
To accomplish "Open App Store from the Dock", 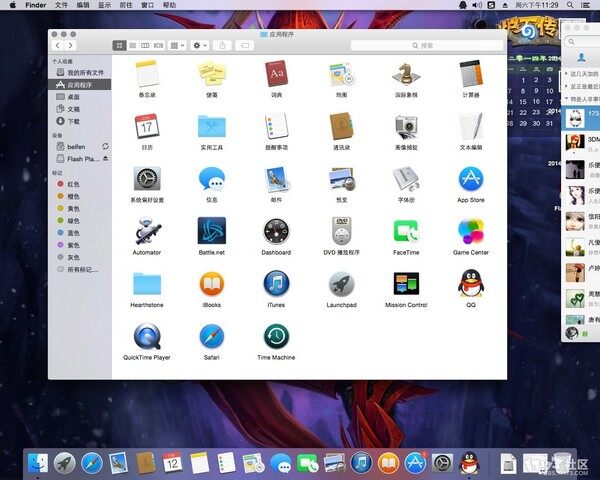I will coord(415,463).
